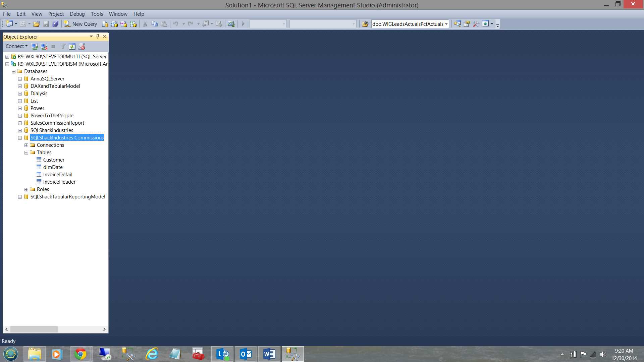Open the Activity Monitor toolbar icon
The width and height of the screenshot is (644, 362).
click(x=231, y=24)
